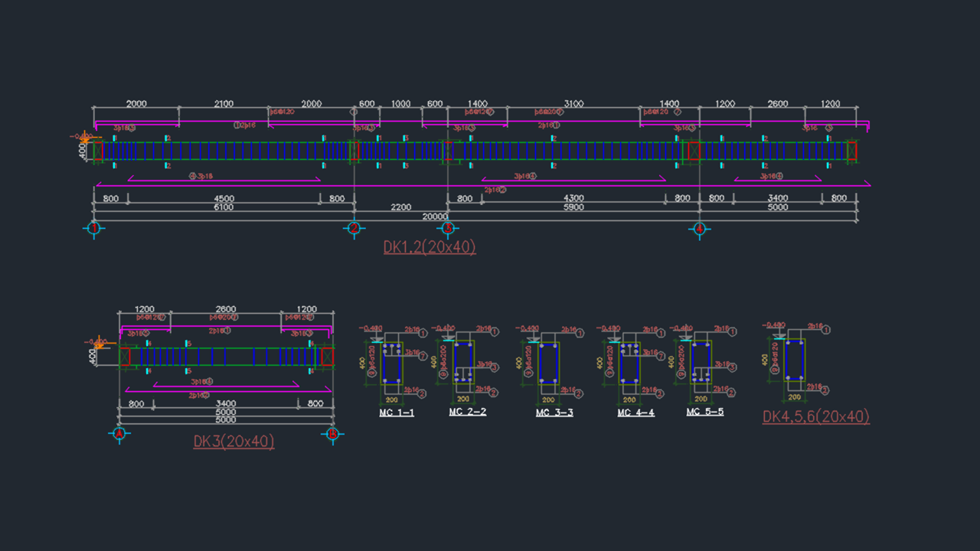Click the MC 3-3 section label

(x=554, y=413)
